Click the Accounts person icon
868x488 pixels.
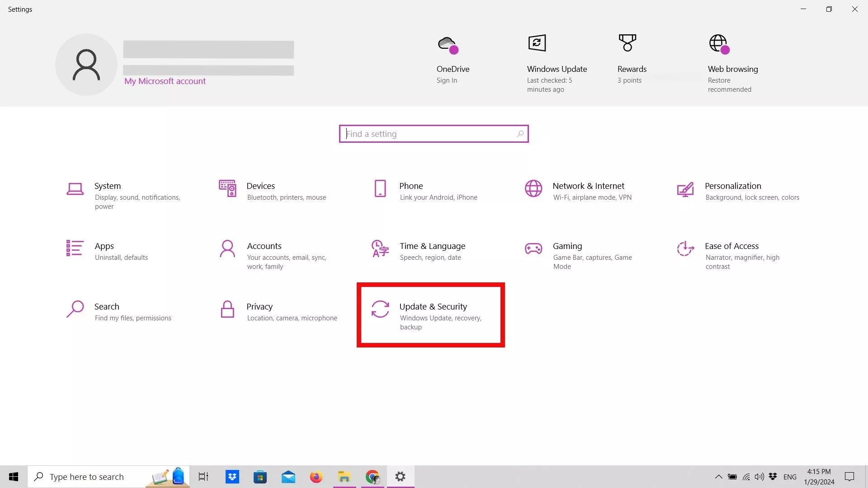(227, 249)
